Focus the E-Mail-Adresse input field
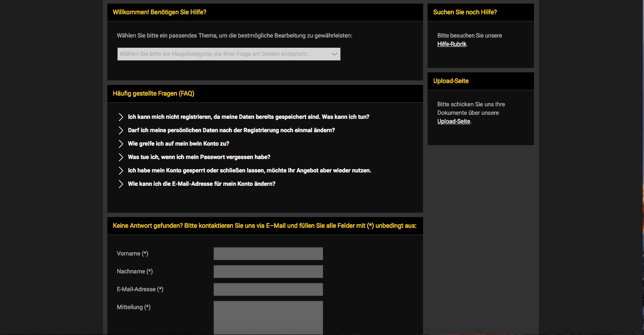This screenshot has width=644, height=335. click(268, 289)
